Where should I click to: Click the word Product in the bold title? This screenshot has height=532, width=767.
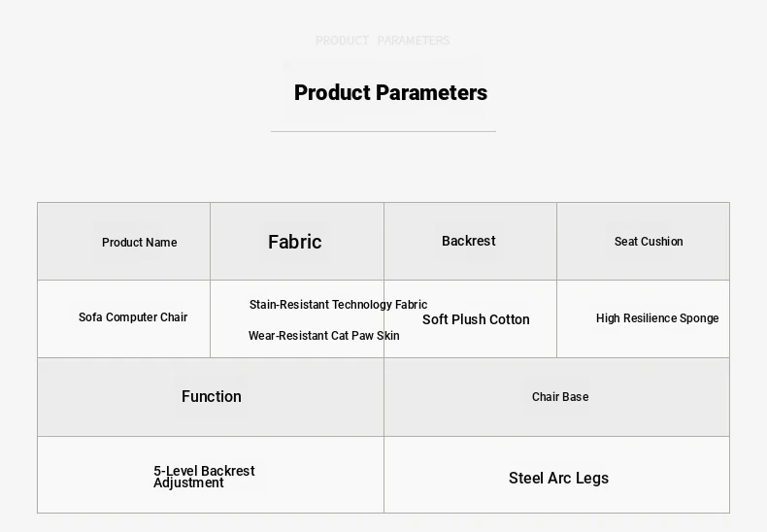coord(332,93)
